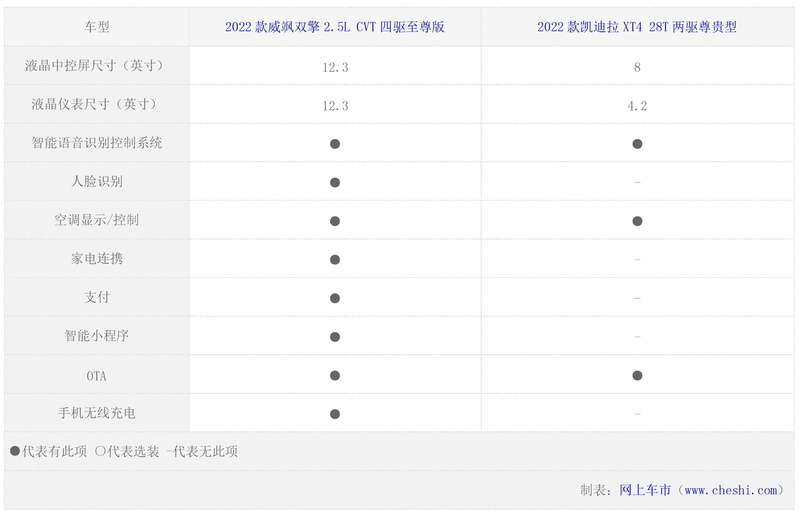This screenshot has height=517, width=800.
Task: Click the ○代表选装 legend entry
Action: tap(127, 451)
